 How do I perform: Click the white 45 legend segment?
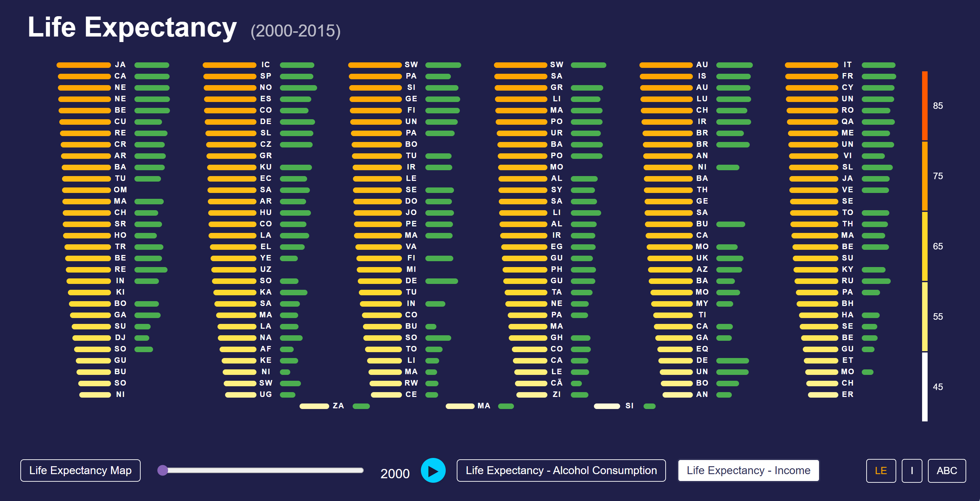click(925, 387)
